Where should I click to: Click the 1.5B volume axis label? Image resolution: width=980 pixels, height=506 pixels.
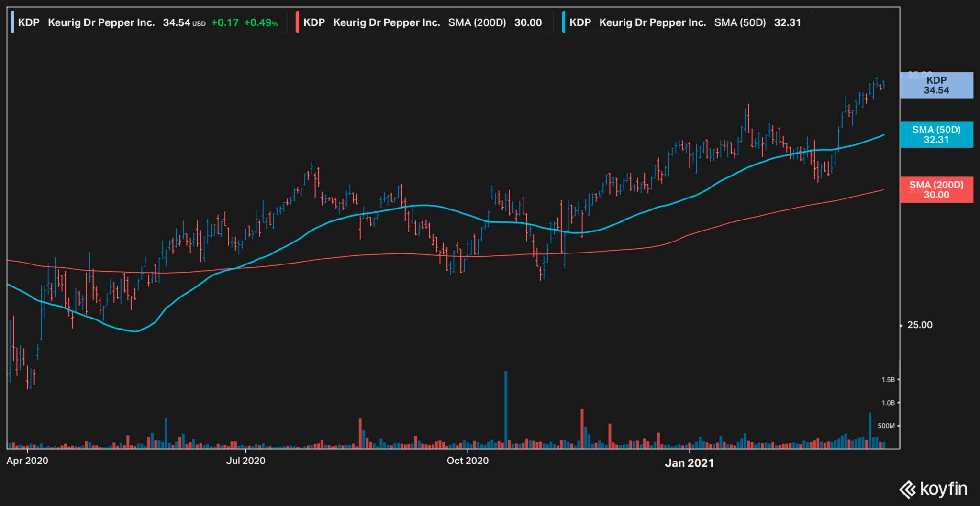[888, 380]
